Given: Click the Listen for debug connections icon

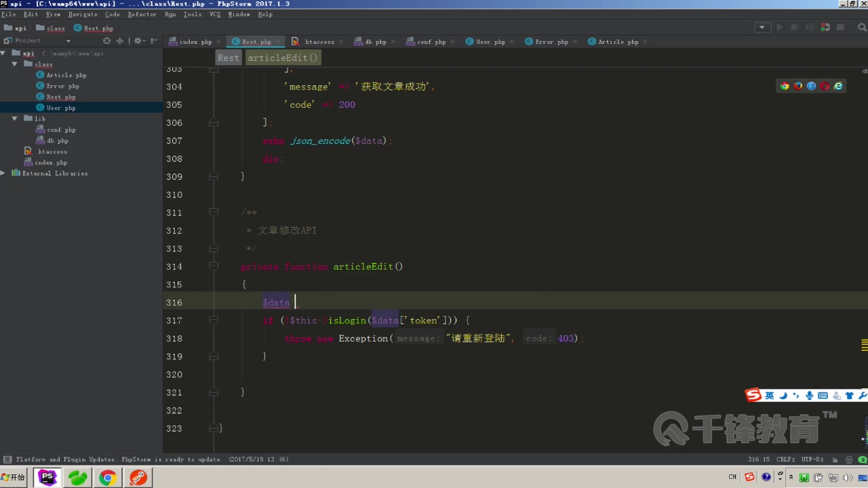Looking at the screenshot, I should 825,28.
